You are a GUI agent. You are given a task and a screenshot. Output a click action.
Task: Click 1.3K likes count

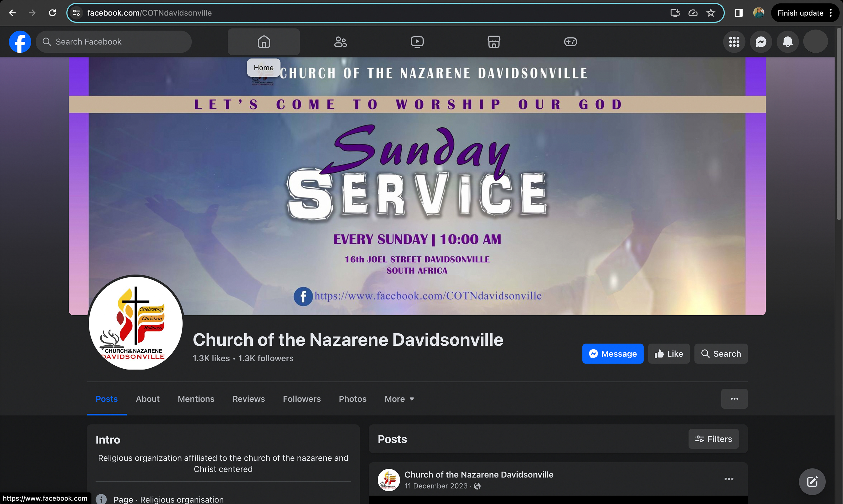tap(211, 358)
